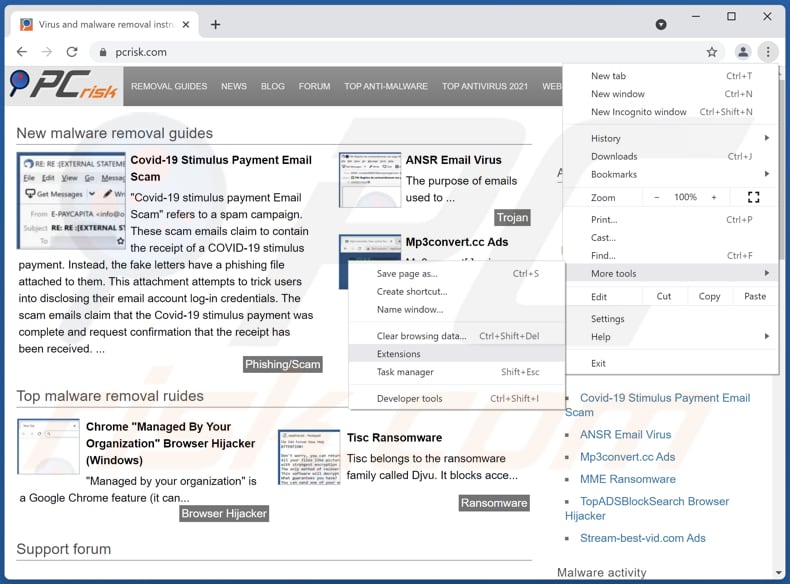Click REMOVAL GUIDES in site navigation
790x584 pixels.
169,87
